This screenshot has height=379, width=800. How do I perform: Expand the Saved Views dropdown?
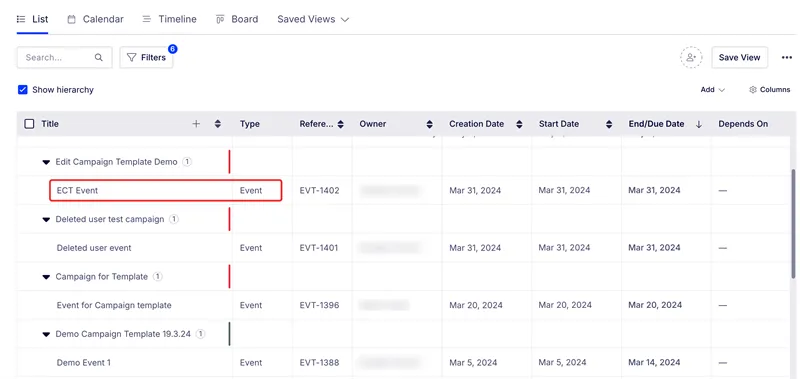click(313, 19)
